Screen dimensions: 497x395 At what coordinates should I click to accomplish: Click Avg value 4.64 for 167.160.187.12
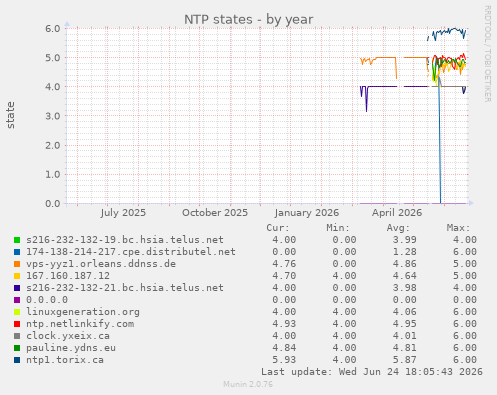pyautogui.click(x=404, y=276)
